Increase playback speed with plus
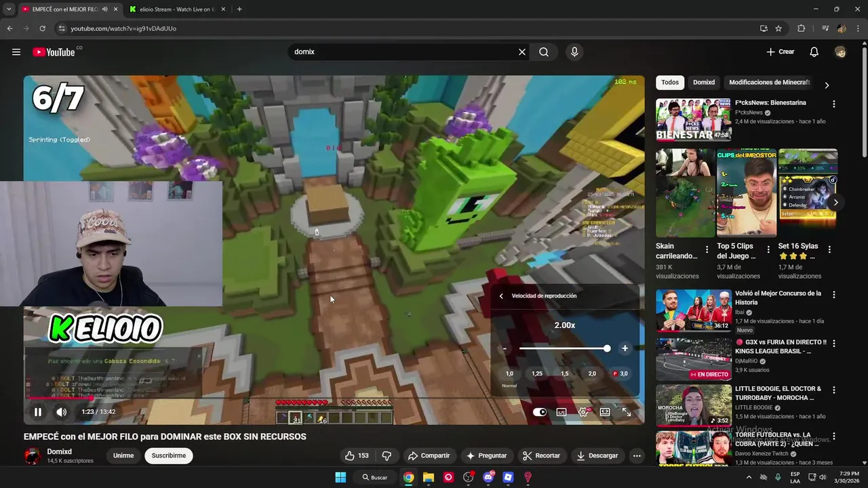The image size is (868, 488). click(625, 348)
